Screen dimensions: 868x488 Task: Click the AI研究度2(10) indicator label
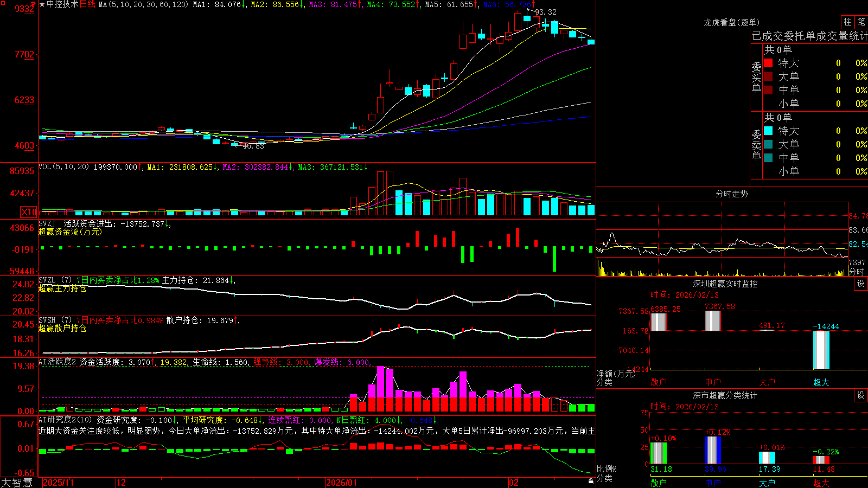pos(66,420)
